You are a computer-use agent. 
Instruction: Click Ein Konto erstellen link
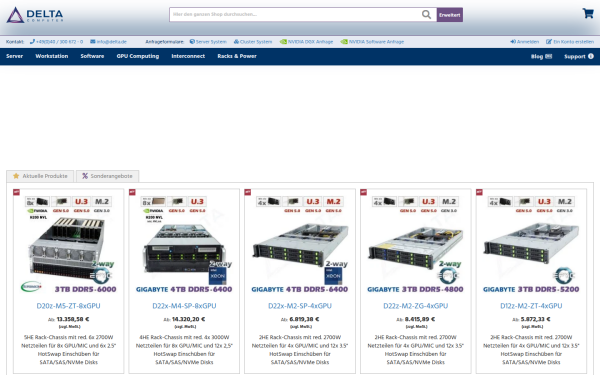pos(570,42)
